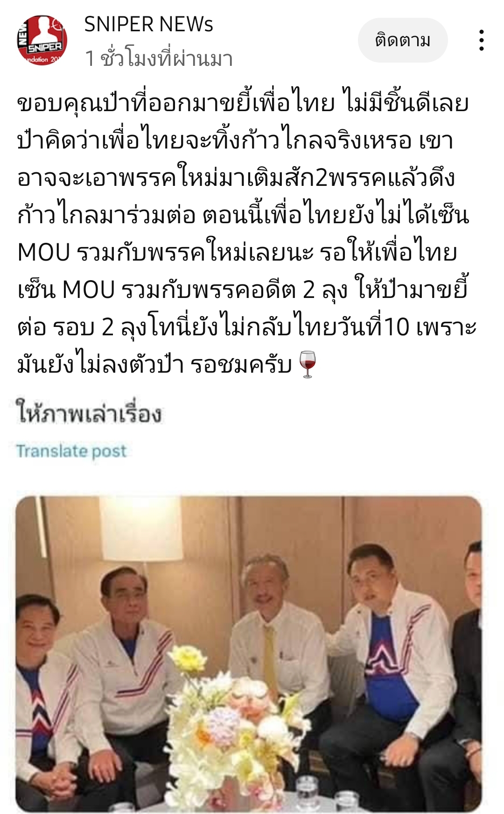Open the SNIPER NEWs channel name
The height and width of the screenshot is (814, 504).
(x=148, y=25)
